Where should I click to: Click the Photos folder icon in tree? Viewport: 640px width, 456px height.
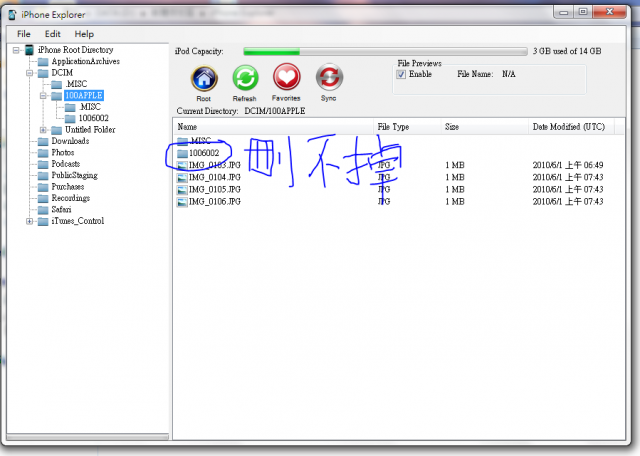[x=43, y=153]
